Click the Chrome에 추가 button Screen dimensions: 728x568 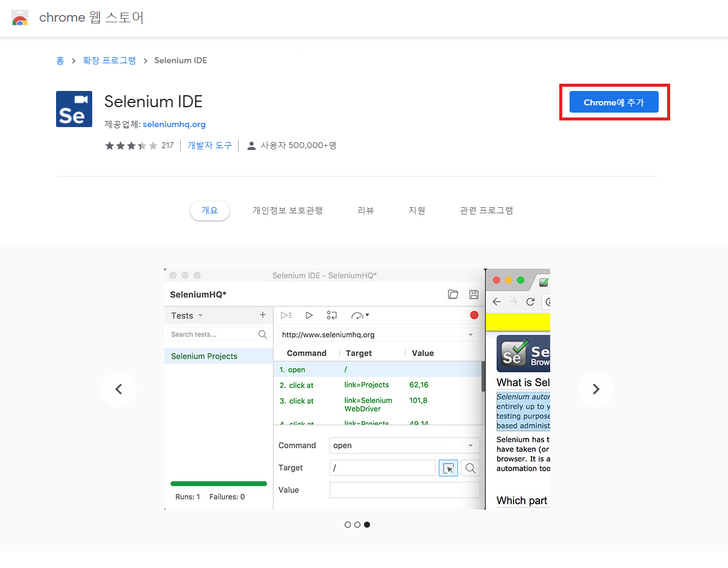tap(614, 102)
